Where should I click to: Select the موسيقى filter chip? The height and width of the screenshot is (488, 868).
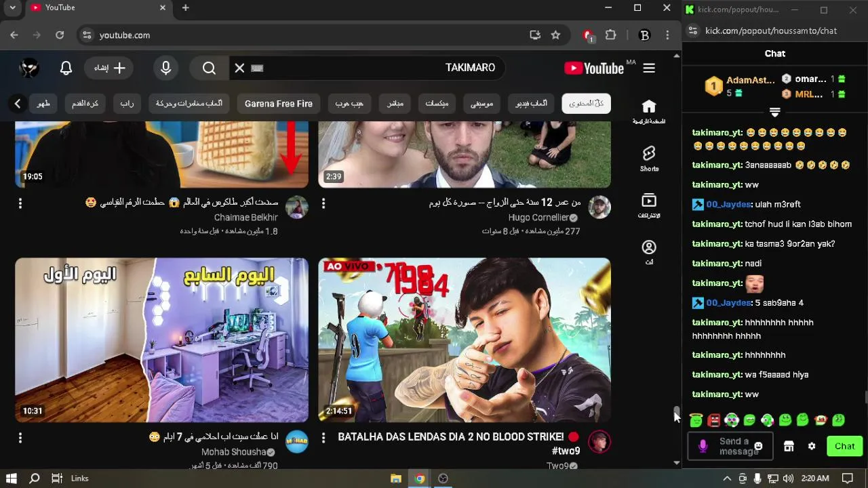(482, 104)
